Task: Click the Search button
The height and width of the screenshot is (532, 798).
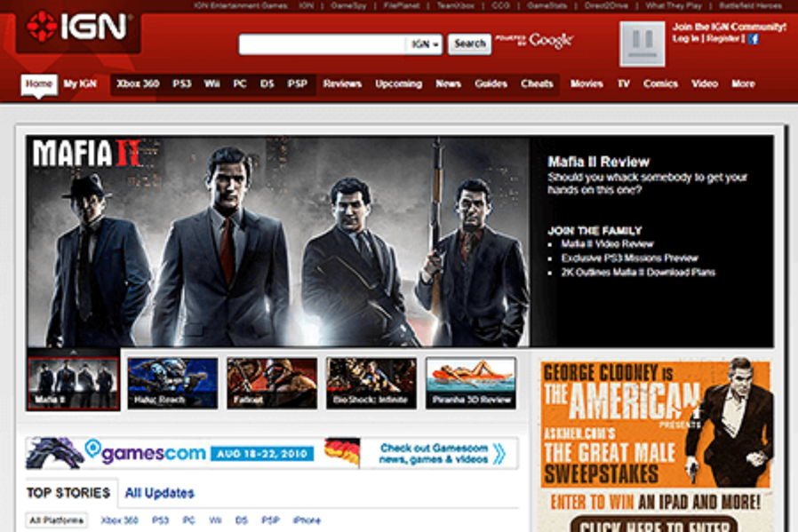Action: pyautogui.click(x=469, y=44)
